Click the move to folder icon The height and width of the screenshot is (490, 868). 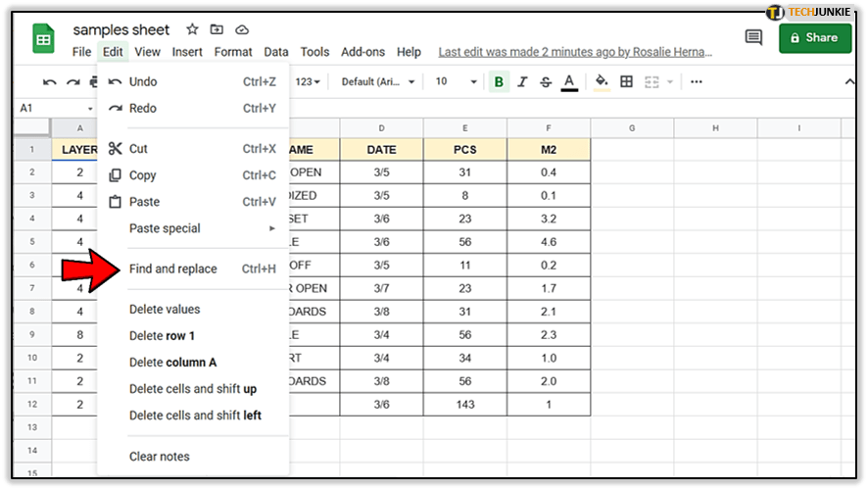click(217, 30)
